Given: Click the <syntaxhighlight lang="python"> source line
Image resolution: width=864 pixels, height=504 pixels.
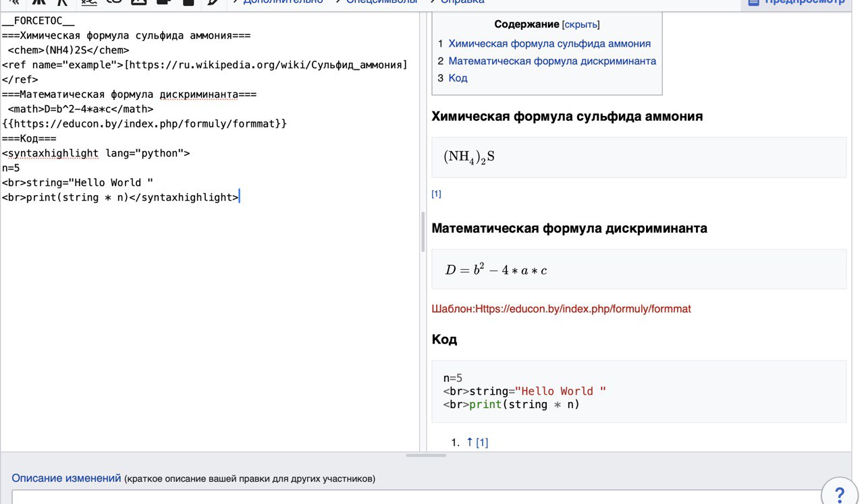Looking at the screenshot, I should 96,153.
